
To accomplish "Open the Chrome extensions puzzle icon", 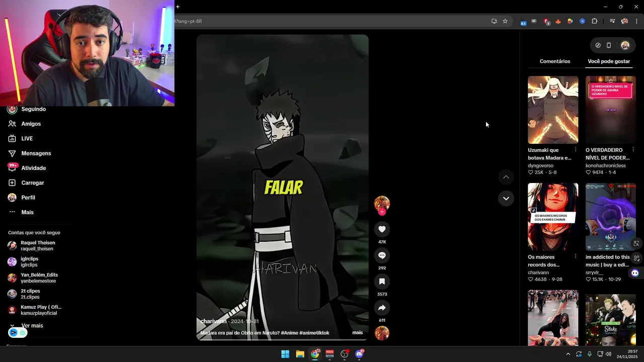I will (594, 21).
